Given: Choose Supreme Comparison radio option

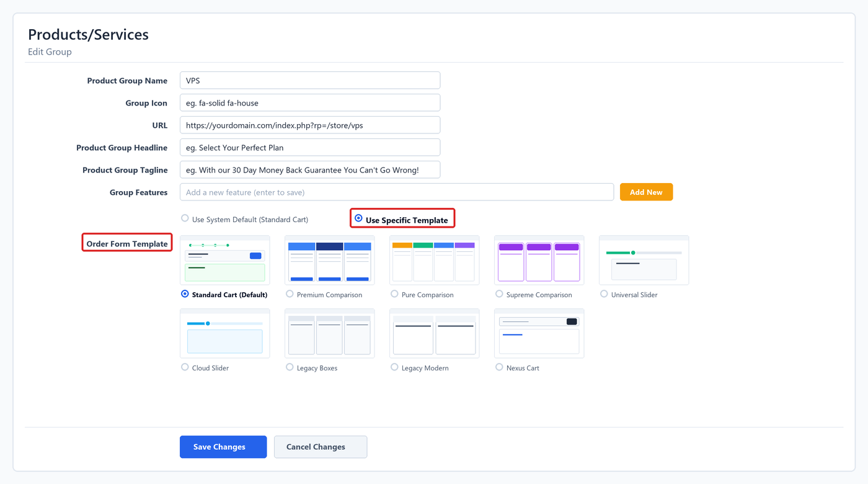Looking at the screenshot, I should (x=499, y=294).
